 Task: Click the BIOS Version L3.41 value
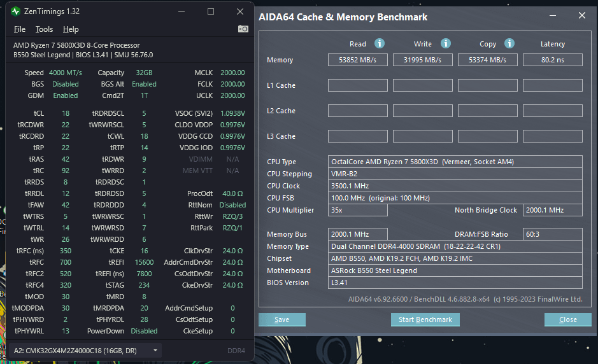coord(455,283)
